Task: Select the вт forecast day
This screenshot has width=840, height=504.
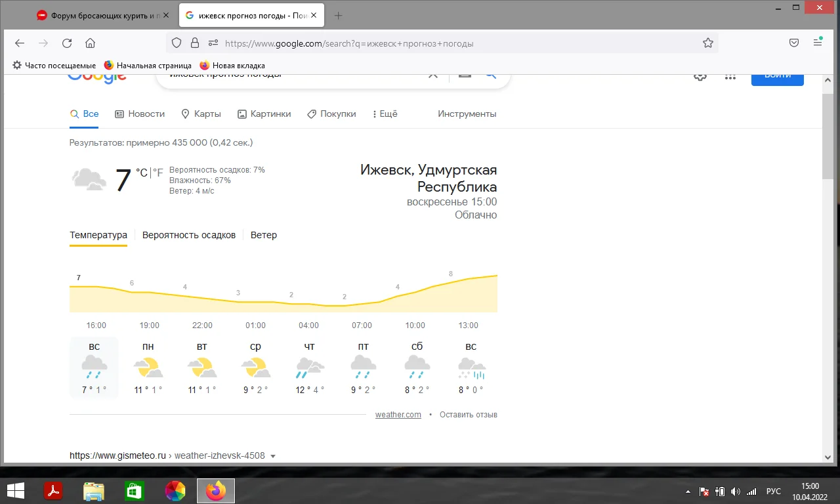Action: click(201, 368)
